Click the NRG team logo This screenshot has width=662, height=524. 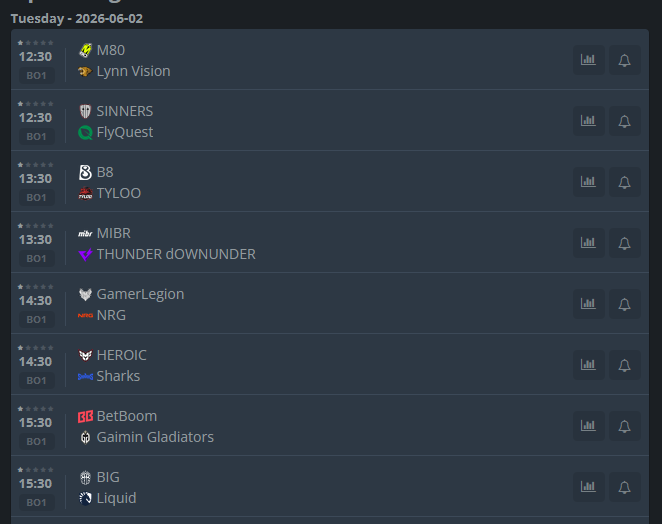click(85, 315)
